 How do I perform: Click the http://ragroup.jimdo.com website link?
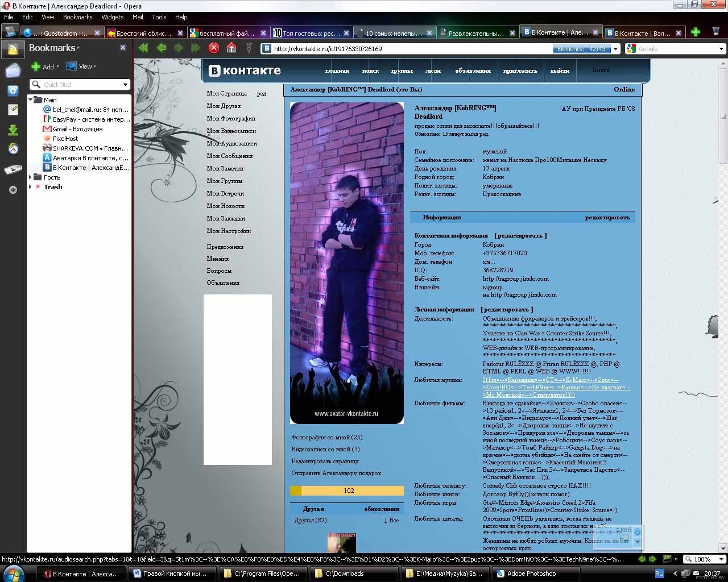pyautogui.click(x=515, y=279)
